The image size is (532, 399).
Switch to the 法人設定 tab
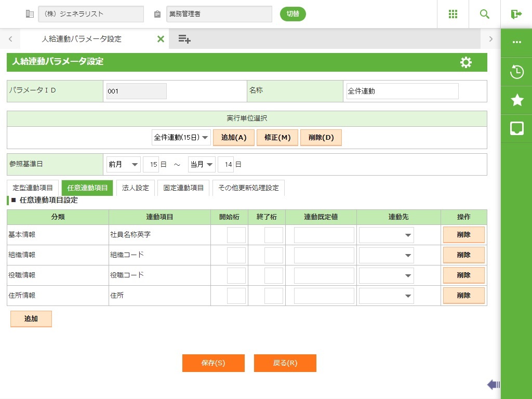pos(135,188)
